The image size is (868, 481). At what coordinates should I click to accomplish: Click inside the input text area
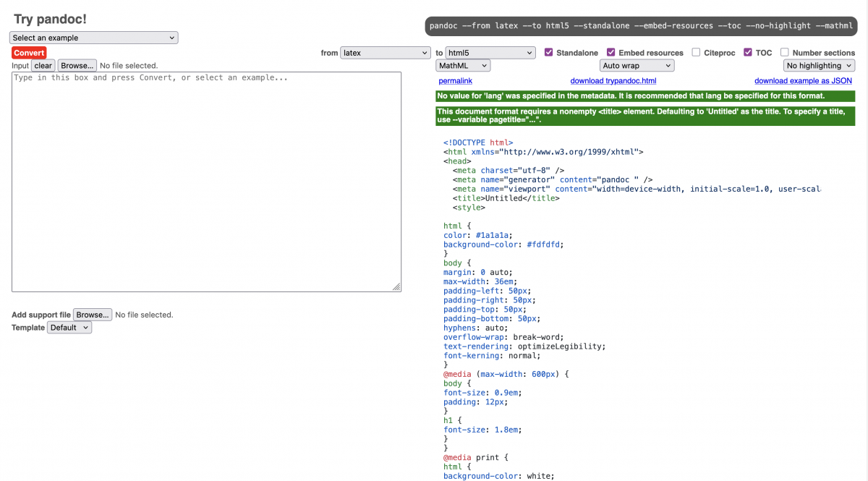206,182
